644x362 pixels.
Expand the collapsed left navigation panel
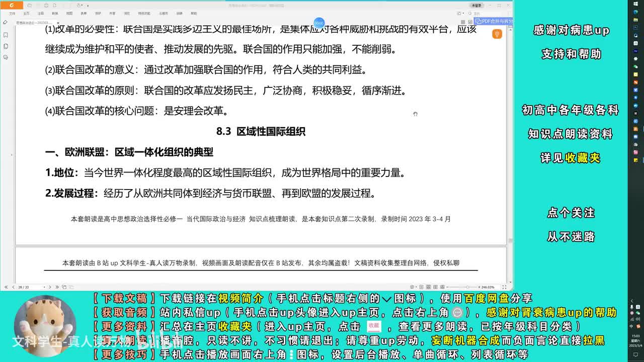point(12,155)
